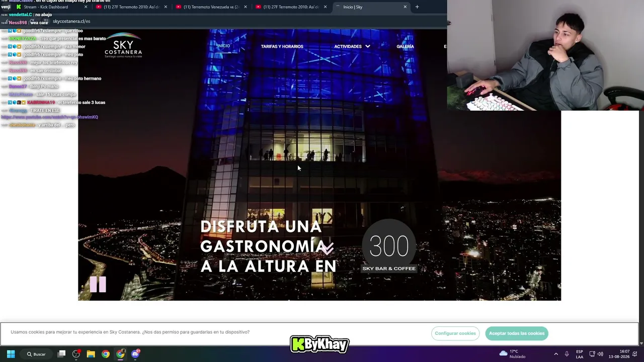Image resolution: width=644 pixels, height=362 pixels.
Task: Open the Windows Start menu
Action: click(11, 354)
